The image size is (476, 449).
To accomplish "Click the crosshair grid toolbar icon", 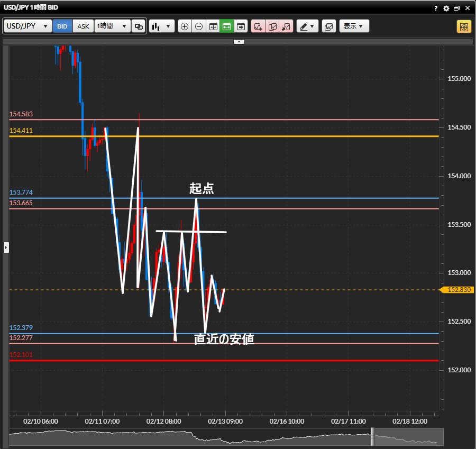I will click(x=213, y=26).
